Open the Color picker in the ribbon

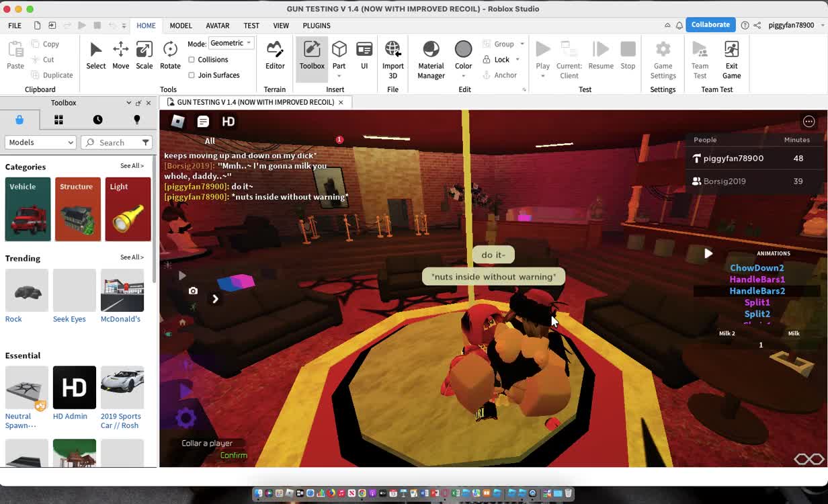point(463,55)
